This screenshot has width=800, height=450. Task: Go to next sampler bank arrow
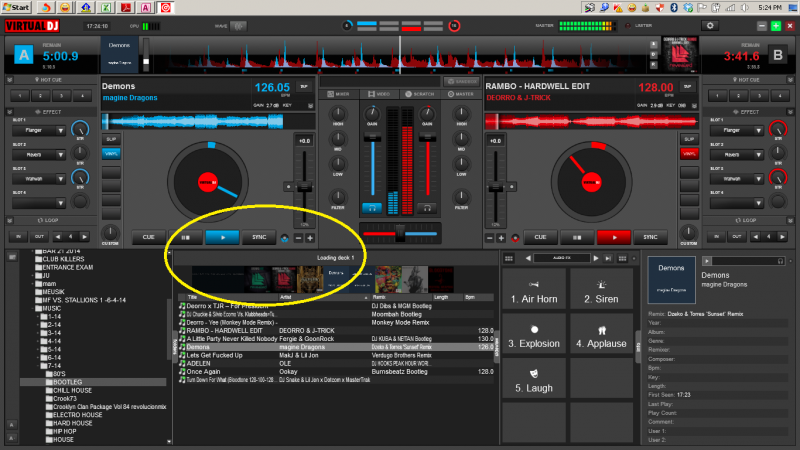click(595, 259)
